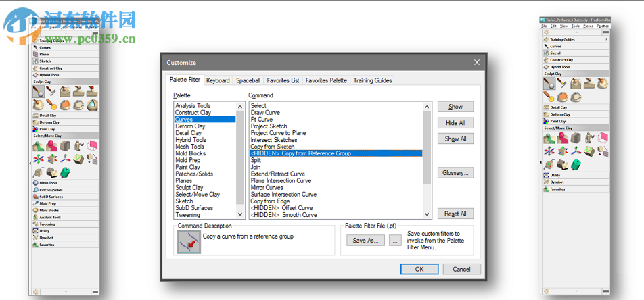Select the hammer-shaped tool in right palette
644x300 pixels.
562,83
